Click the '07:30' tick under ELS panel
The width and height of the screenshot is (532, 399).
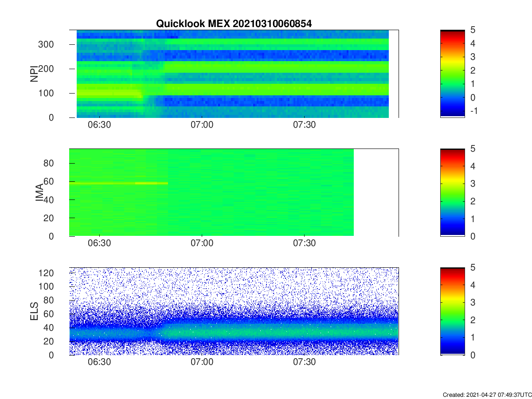pos(304,363)
